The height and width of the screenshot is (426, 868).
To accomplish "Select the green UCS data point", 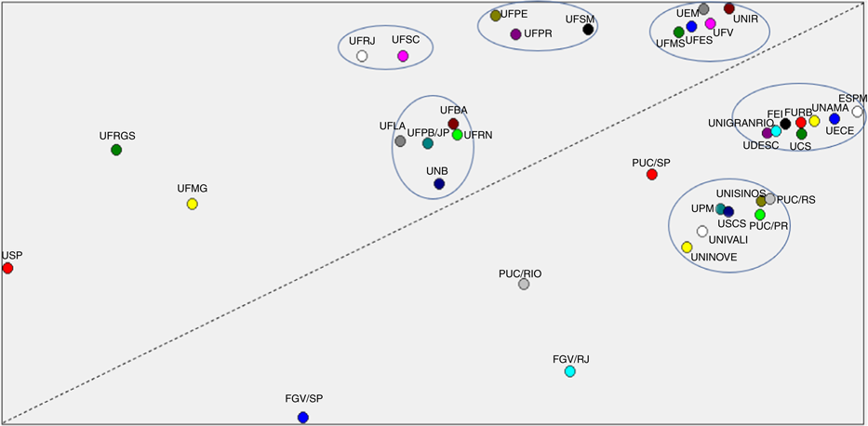I will click(802, 134).
